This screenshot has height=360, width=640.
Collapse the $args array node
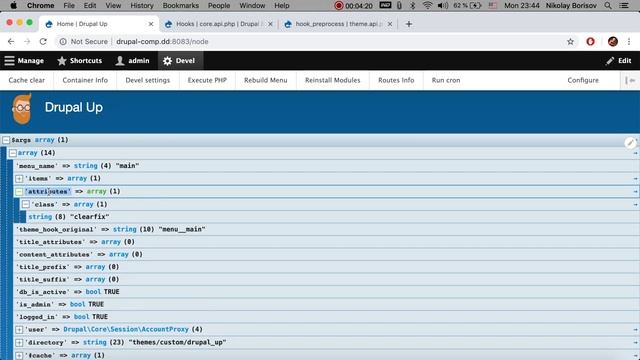click(x=6, y=140)
